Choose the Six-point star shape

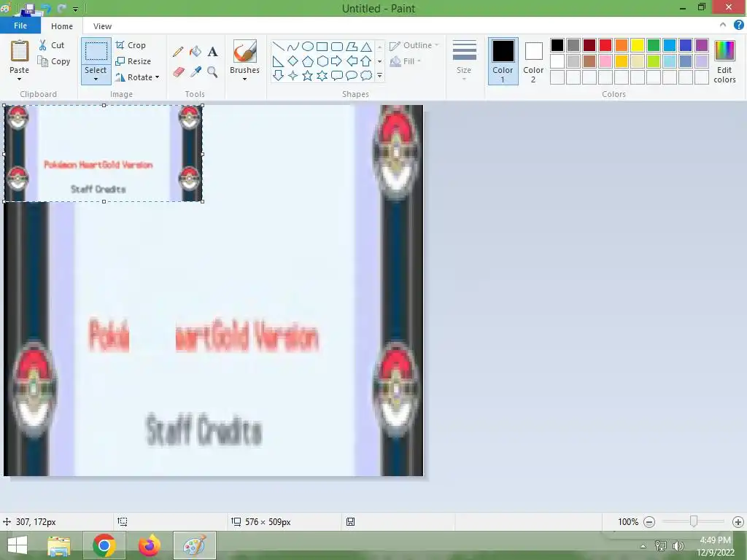[x=322, y=75]
